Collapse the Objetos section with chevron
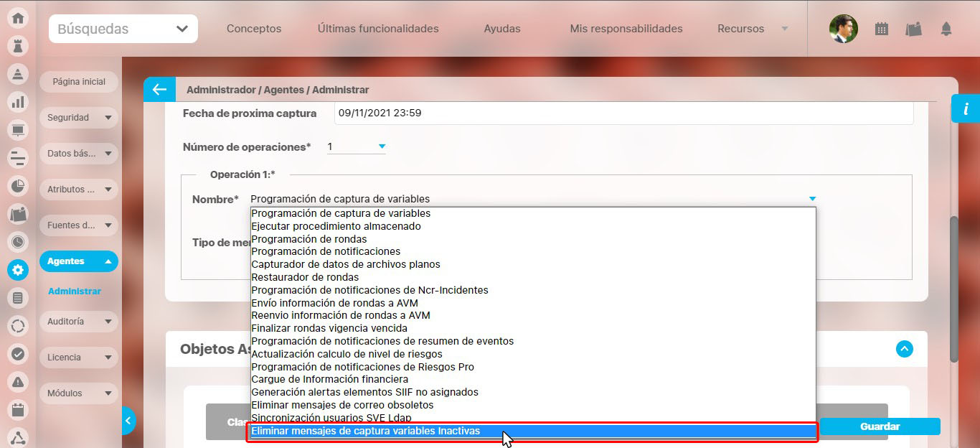The width and height of the screenshot is (980, 448). coord(905,349)
